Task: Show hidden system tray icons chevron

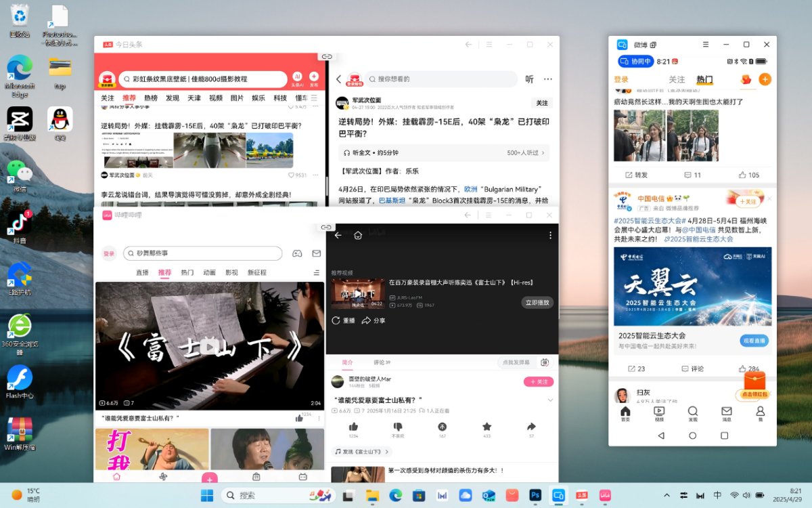Action: tap(667, 495)
